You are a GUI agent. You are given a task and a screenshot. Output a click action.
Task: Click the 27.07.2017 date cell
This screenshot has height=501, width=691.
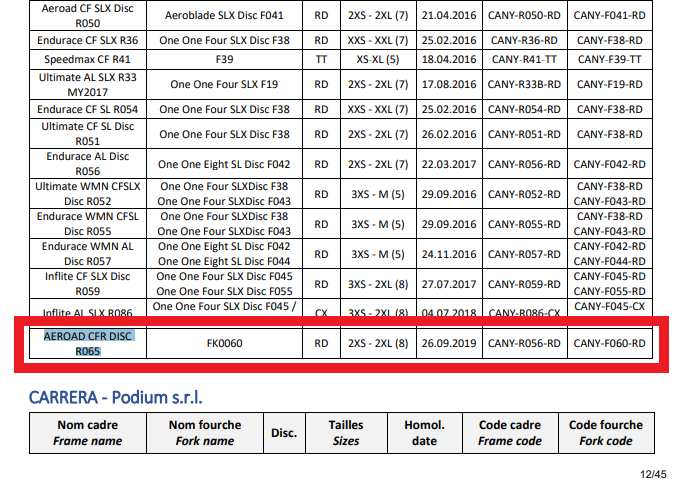tap(449, 284)
